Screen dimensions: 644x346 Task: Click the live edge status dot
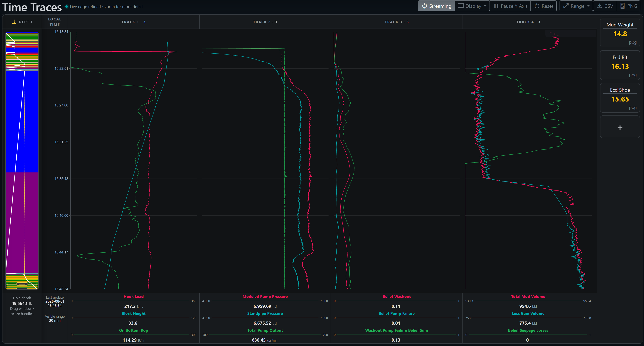pyautogui.click(x=66, y=7)
